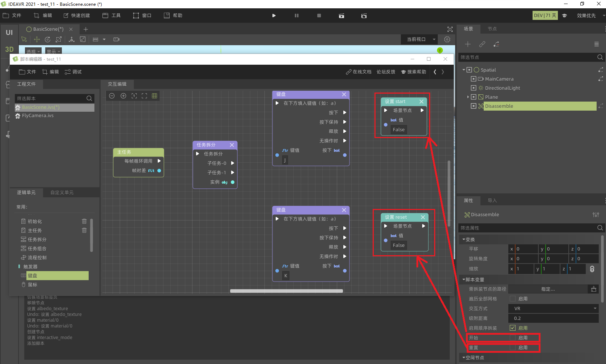
Task: Click the link node icon in scene panel
Action: pos(482,44)
